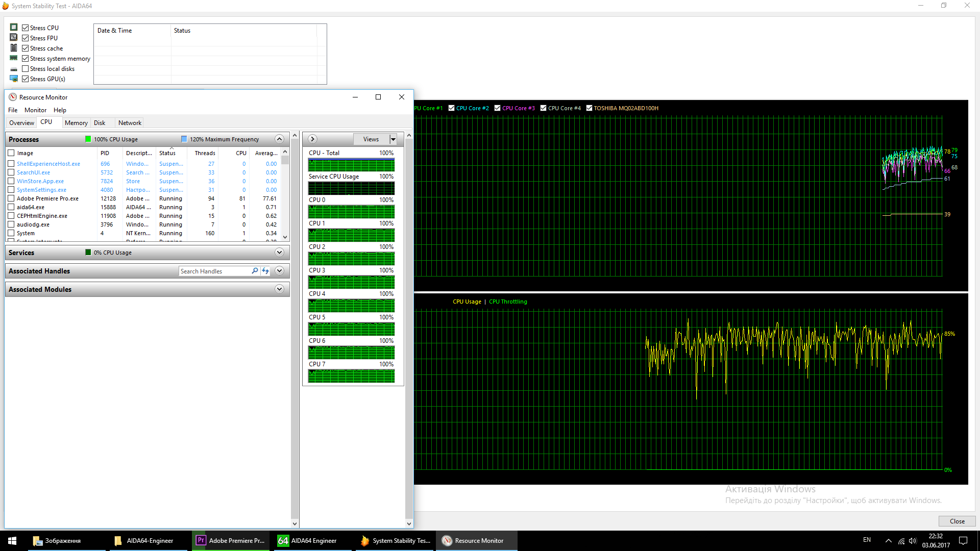Open the Help menu
This screenshot has height=551, width=980.
pyautogui.click(x=60, y=110)
